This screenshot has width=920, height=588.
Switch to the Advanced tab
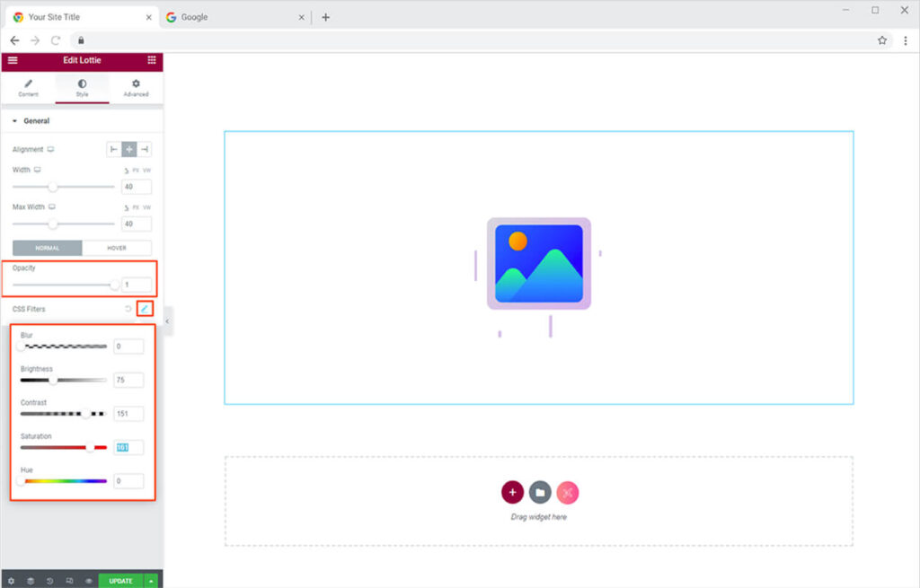point(136,88)
